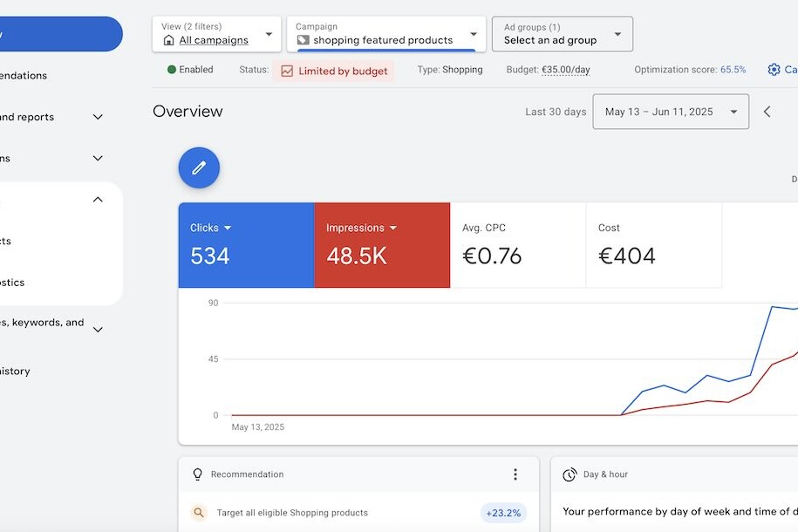Click the magnifier icon beside Target all eligible
Viewport: 798px width, 532px height.
[x=199, y=512]
